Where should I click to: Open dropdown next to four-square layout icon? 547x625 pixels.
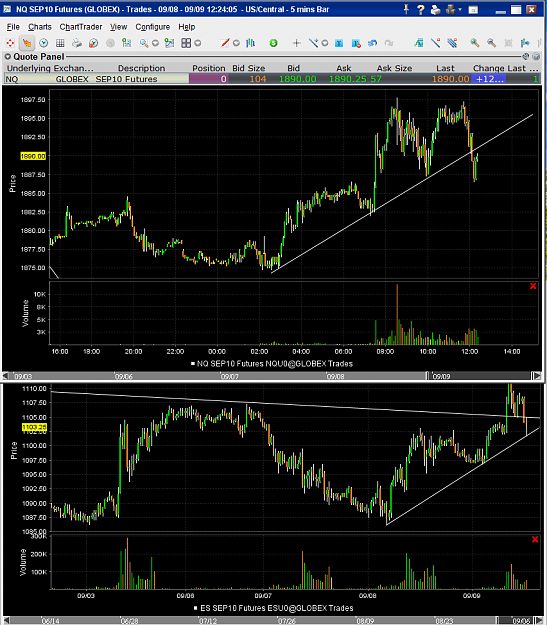click(x=198, y=43)
